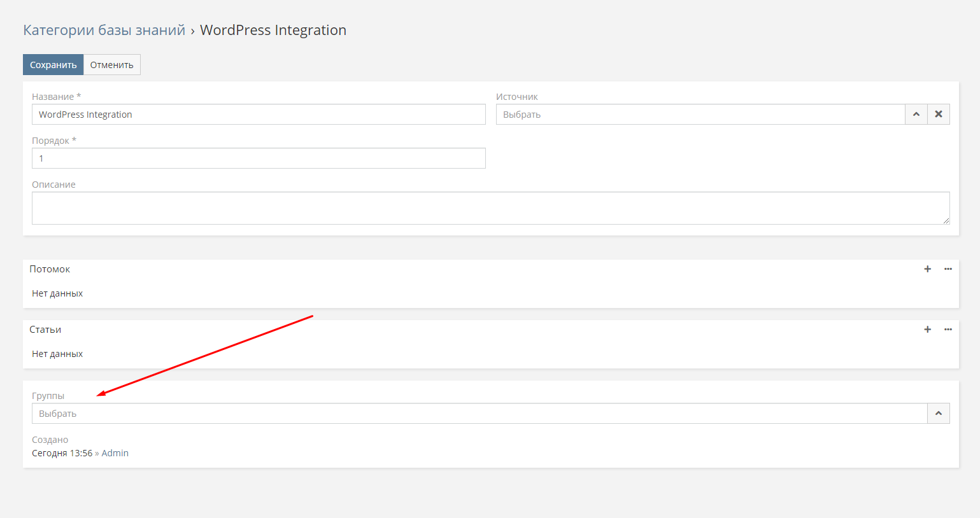Go to the Категории базы знаний breadcrumb
Viewport: 980px width, 518px height.
tap(104, 30)
